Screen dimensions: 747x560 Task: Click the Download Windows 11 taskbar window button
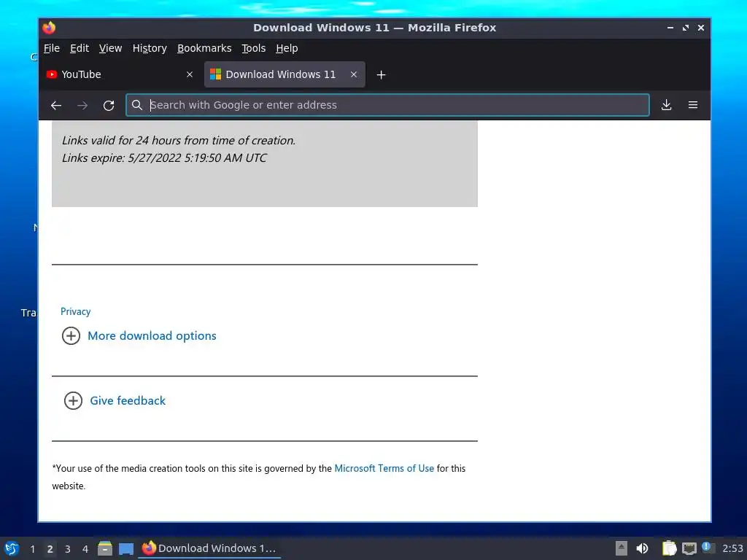[x=209, y=548]
